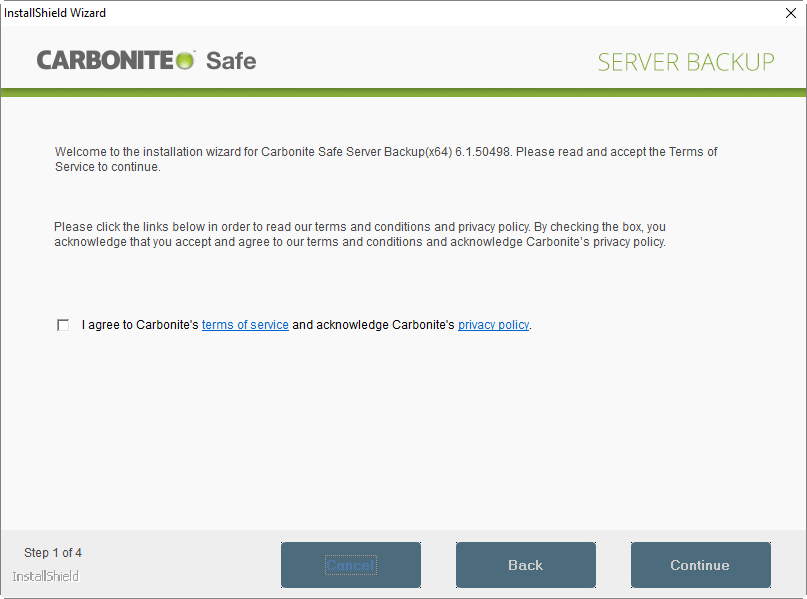Click the Continue button
Screen dimensions: 807x599
click(700, 565)
